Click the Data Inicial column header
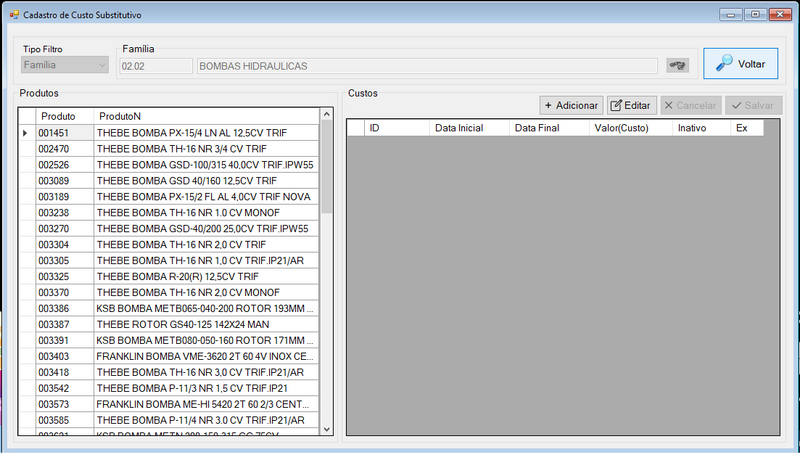800x460 pixels. (x=469, y=128)
